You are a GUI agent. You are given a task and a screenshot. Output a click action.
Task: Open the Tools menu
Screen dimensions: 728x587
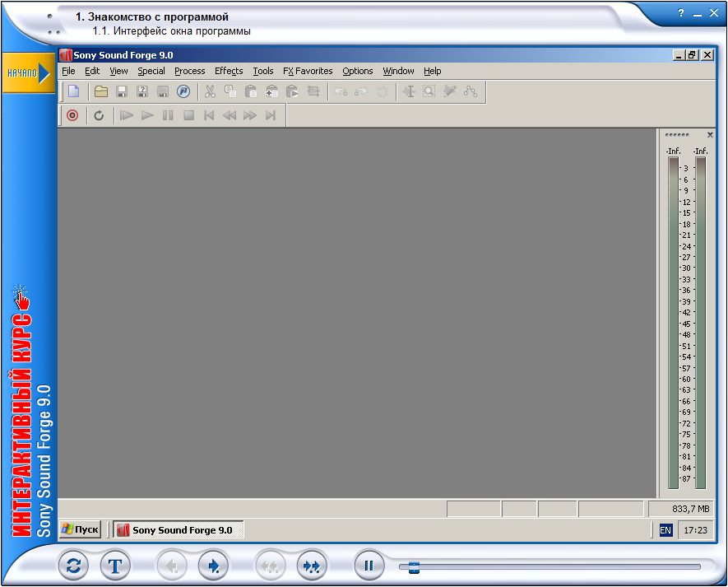pos(262,71)
